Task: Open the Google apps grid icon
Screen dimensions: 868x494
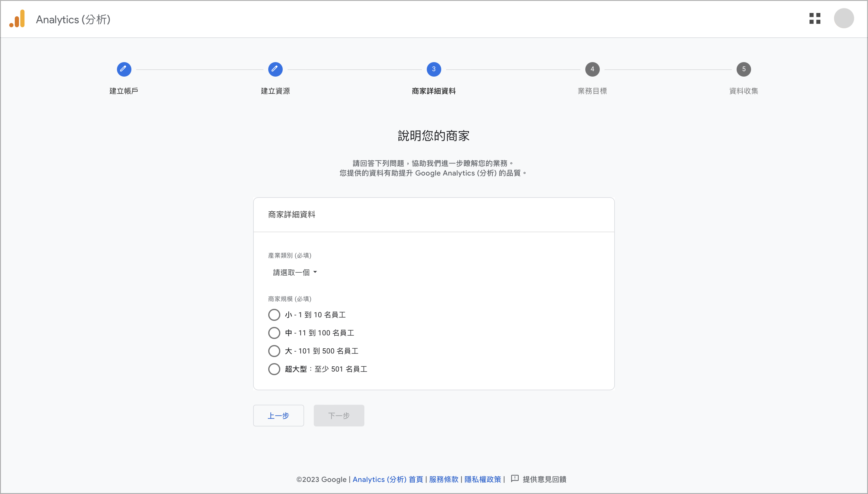Action: point(815,19)
